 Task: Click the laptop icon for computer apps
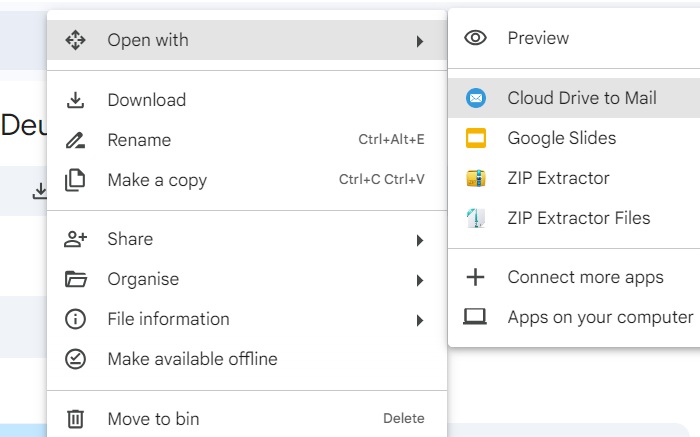(x=475, y=317)
